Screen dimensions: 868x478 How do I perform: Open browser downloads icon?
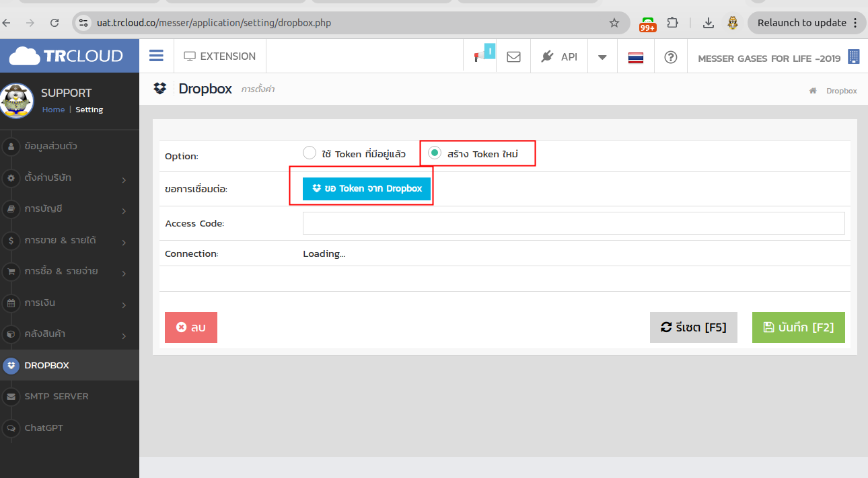point(708,23)
